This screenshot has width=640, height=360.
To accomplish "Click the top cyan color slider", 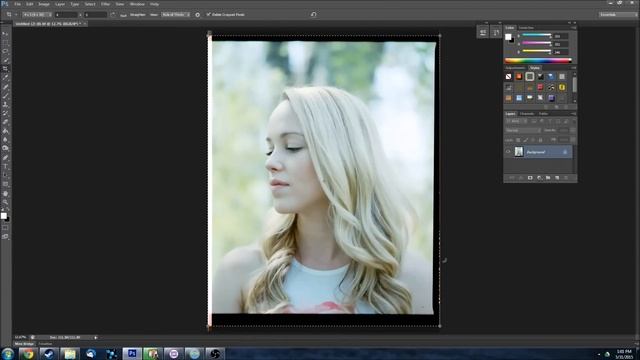I will pyautogui.click(x=536, y=36).
